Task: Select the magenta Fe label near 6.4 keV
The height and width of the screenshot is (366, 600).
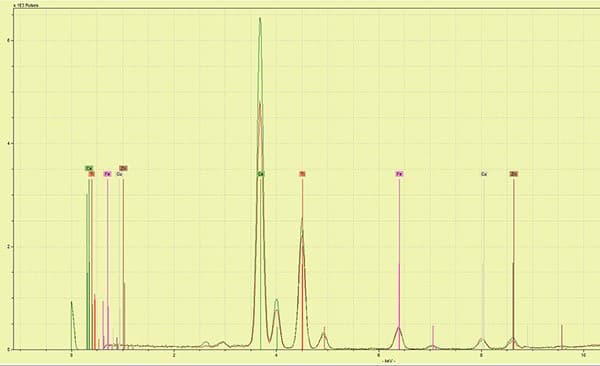Action: coord(399,174)
